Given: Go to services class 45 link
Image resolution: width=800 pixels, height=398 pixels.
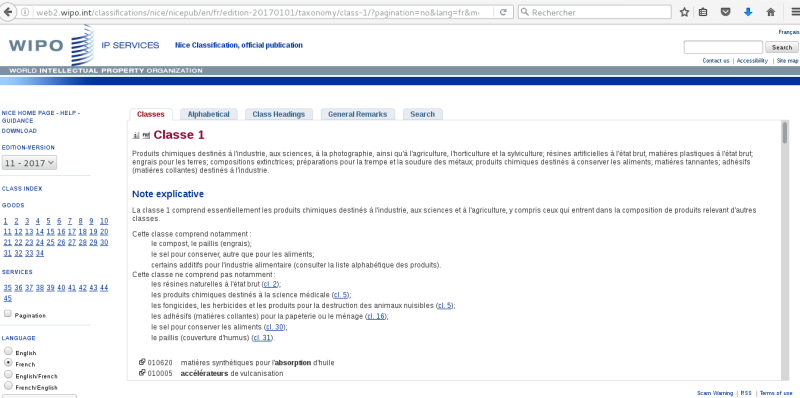Looking at the screenshot, I should pos(7,298).
